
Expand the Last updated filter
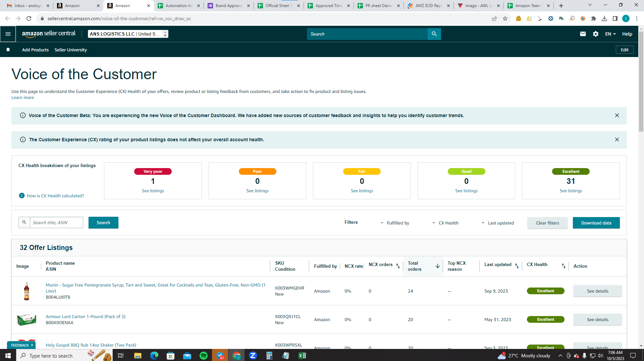click(497, 223)
